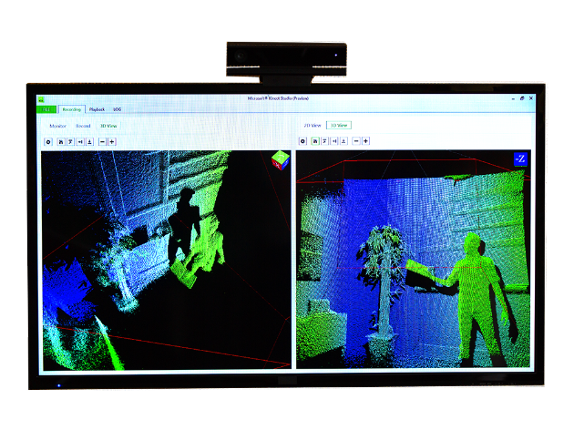Image resolution: width=574 pixels, height=430 pixels.
Task: Click the colored orientation cube in left viewport
Action: pyautogui.click(x=280, y=160)
